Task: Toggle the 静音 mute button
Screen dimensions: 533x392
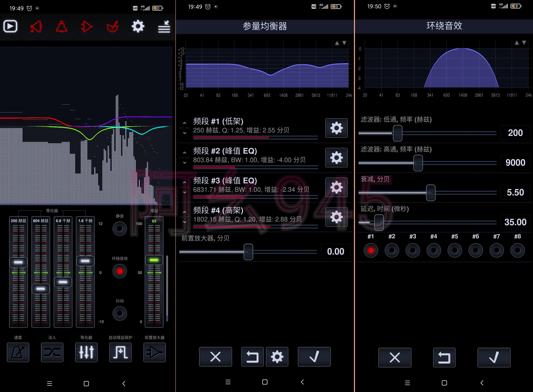Action: pyautogui.click(x=120, y=229)
